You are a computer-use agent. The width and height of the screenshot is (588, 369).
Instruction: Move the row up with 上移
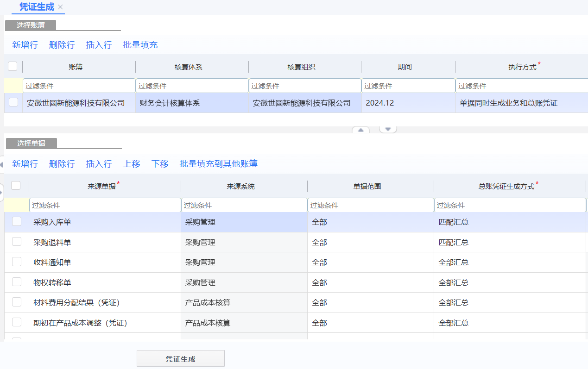point(132,164)
